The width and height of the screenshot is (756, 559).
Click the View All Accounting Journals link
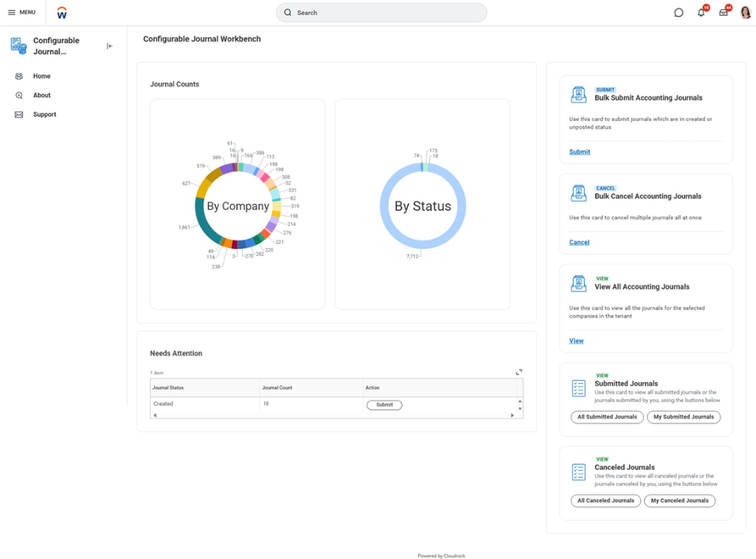[577, 340]
